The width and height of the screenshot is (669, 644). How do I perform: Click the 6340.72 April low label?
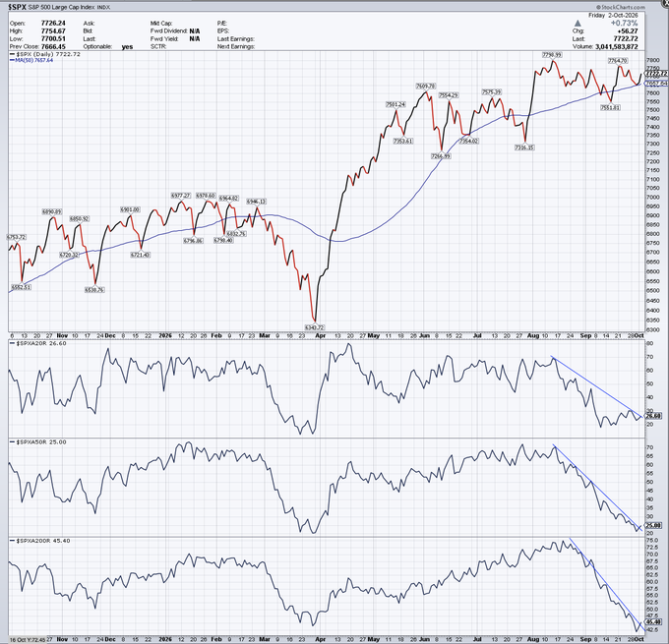coord(315,327)
